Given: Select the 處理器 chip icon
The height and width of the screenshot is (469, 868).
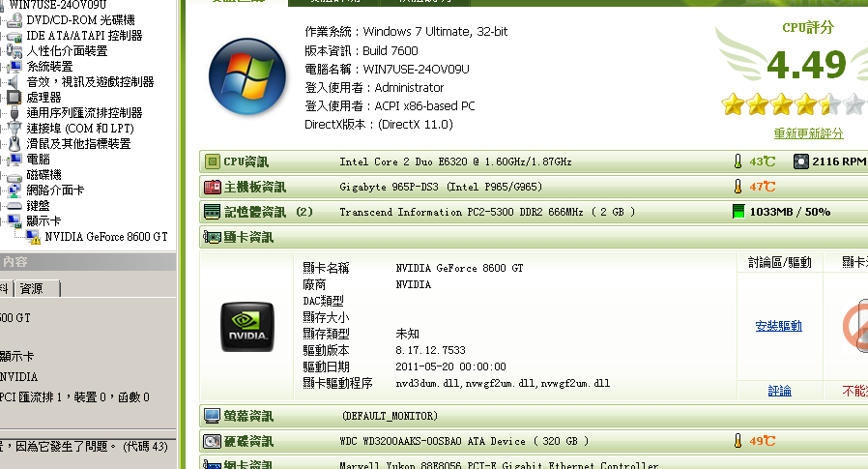Looking at the screenshot, I should (x=14, y=98).
